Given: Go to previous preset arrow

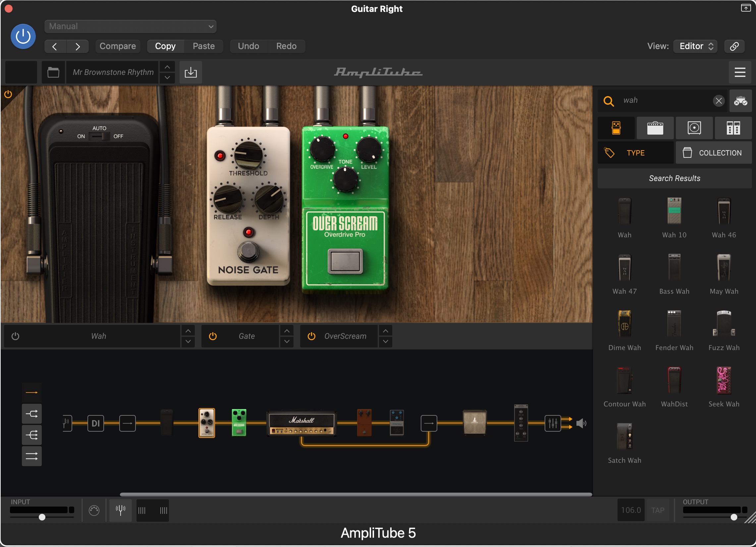Looking at the screenshot, I should (x=55, y=46).
